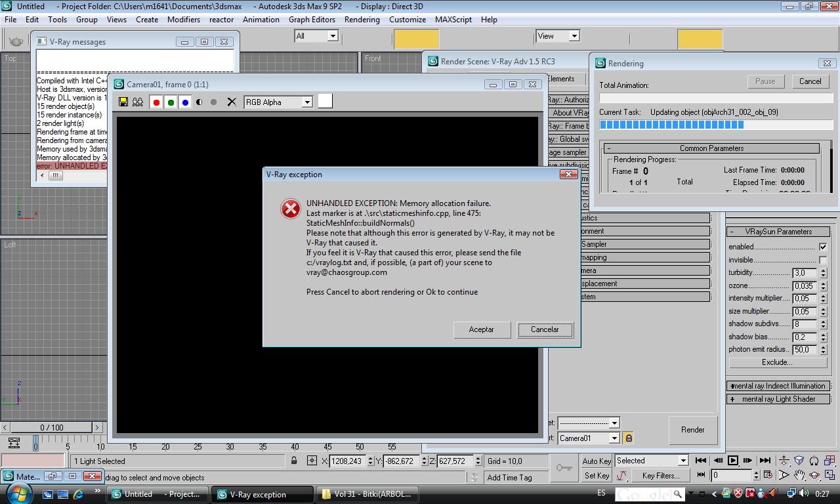Viewport: 840px width, 504px height.
Task: Click the dolly camera navigation icon
Action: [x=784, y=461]
